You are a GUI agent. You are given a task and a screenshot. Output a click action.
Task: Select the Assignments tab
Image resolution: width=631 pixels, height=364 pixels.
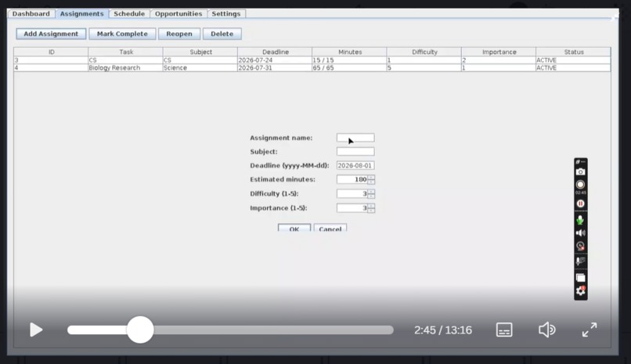click(81, 13)
